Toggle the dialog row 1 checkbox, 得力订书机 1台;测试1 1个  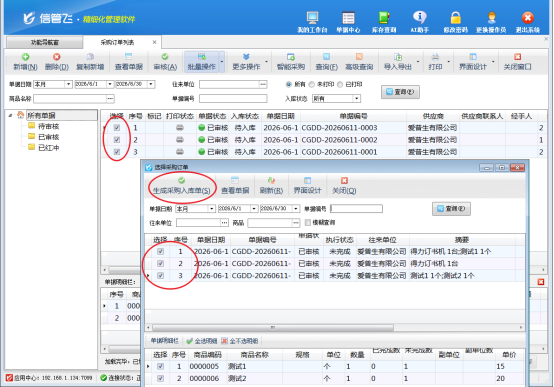(x=160, y=251)
